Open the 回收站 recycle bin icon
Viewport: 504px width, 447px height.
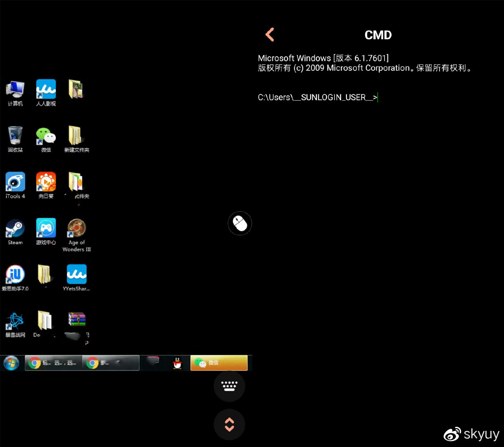15,139
